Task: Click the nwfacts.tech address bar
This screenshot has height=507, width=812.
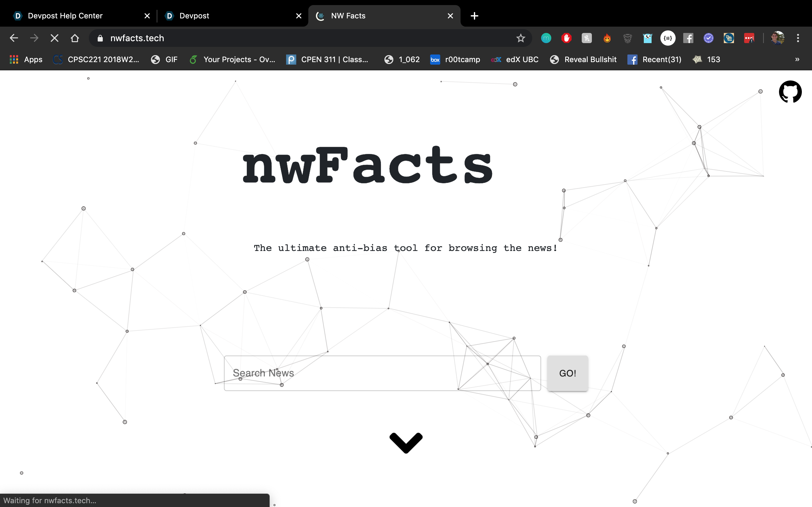Action: pyautogui.click(x=302, y=38)
